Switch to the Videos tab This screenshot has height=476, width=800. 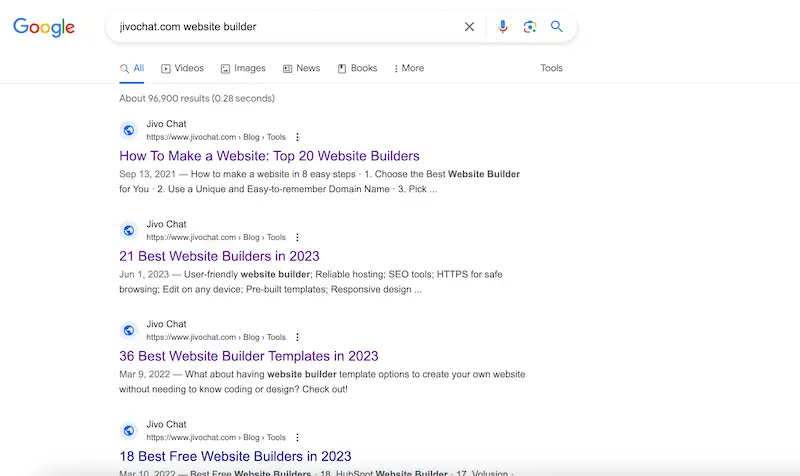point(183,68)
